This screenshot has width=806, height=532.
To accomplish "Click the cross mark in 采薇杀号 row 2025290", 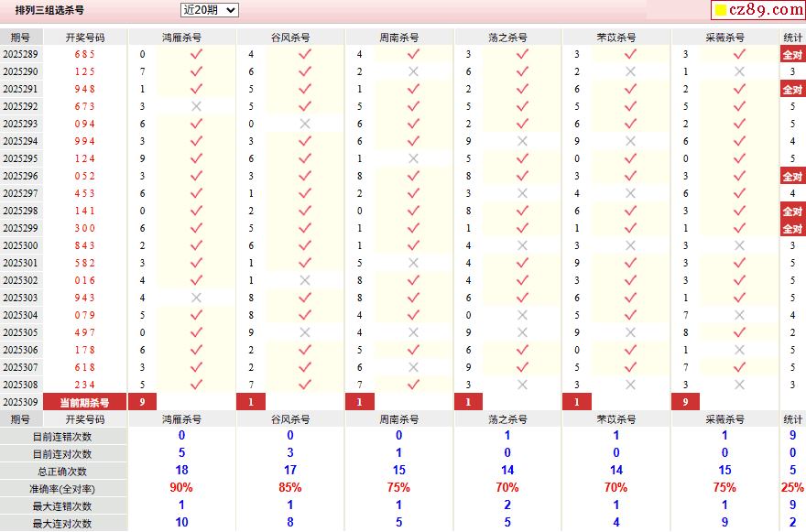I will pos(739,71).
